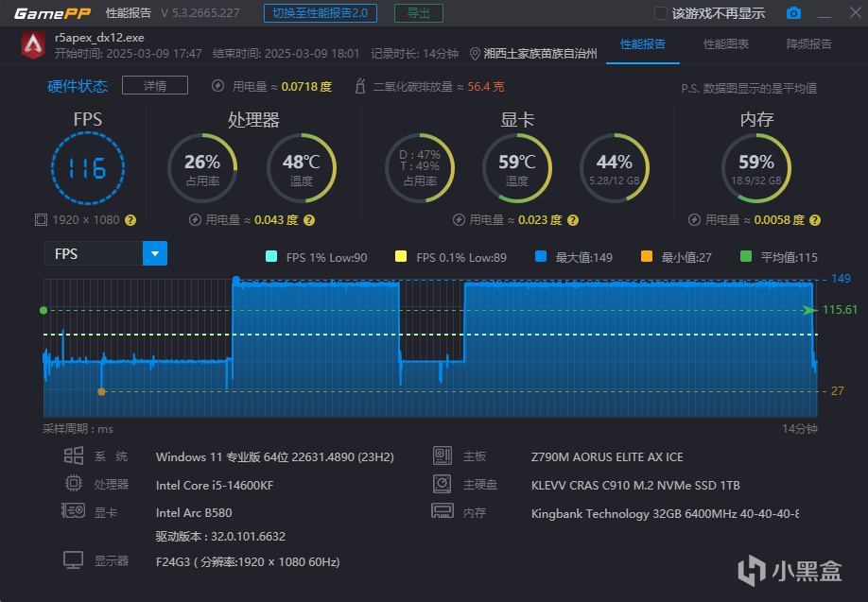The image size is (868, 602).
Task: Click the Intel Core i5-14600KF text
Action: [215, 485]
